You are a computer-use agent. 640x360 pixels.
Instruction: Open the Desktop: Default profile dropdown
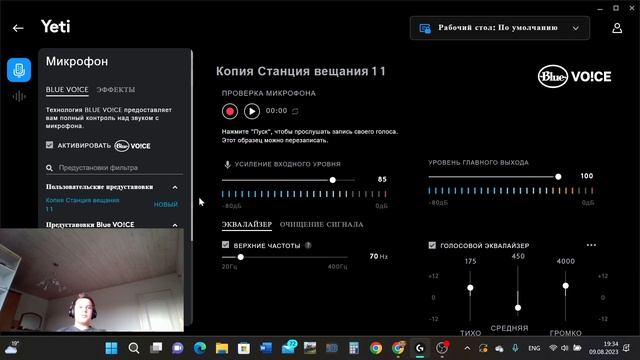click(x=500, y=28)
